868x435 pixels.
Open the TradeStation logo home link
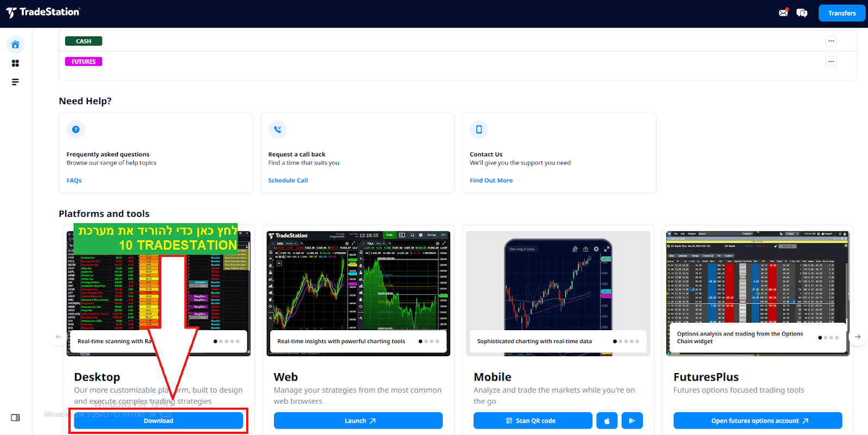coord(43,12)
